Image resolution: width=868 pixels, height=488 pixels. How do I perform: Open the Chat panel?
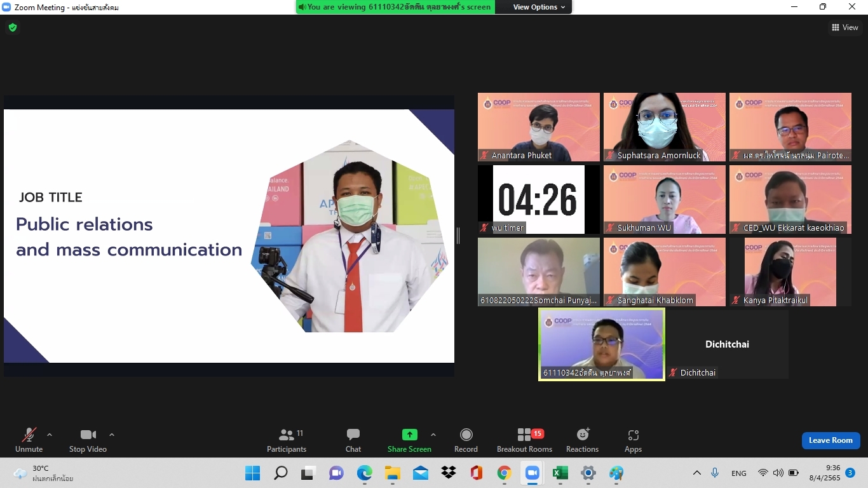pos(353,440)
